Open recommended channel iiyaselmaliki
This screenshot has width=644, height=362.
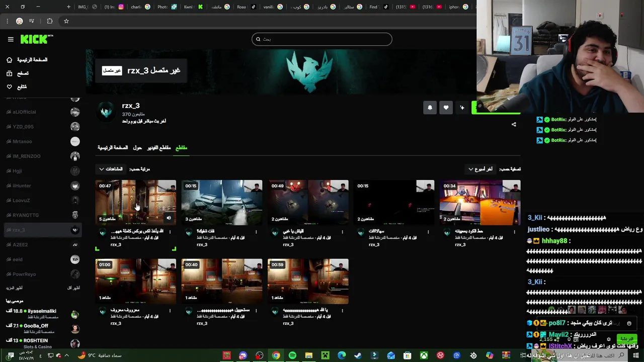[x=43, y=314]
